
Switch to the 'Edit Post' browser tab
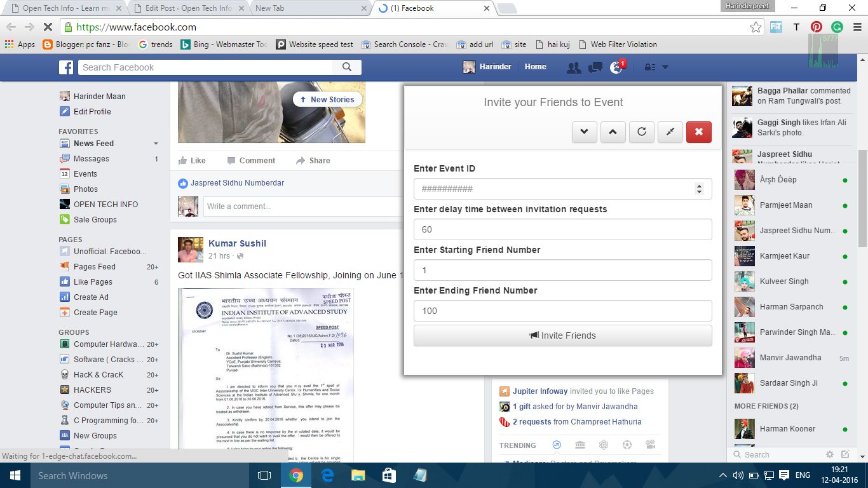187,8
